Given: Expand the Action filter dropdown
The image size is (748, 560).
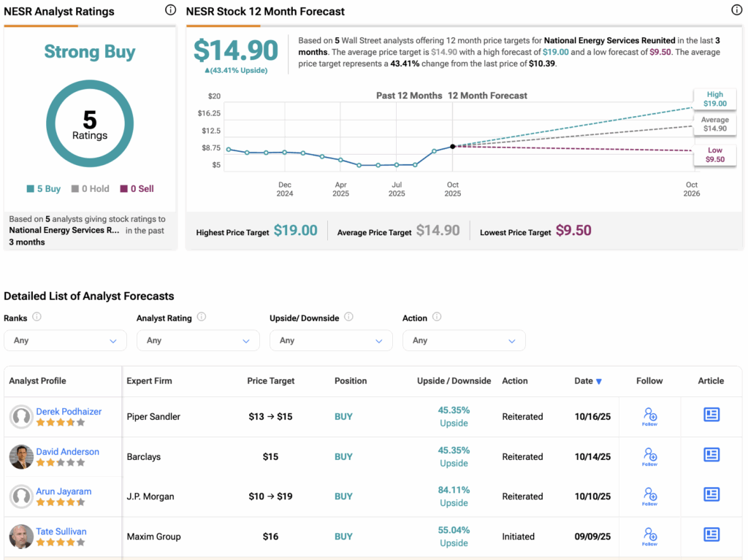Looking at the screenshot, I should click(x=463, y=340).
